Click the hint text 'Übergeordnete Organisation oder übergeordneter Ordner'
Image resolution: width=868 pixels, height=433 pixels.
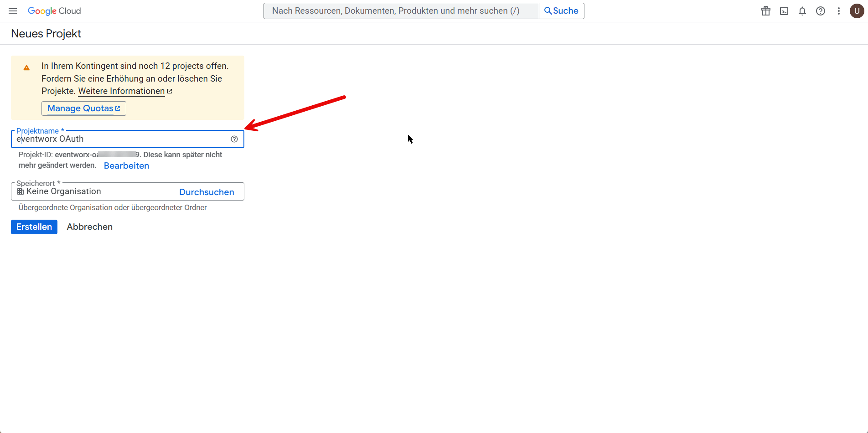113,207
